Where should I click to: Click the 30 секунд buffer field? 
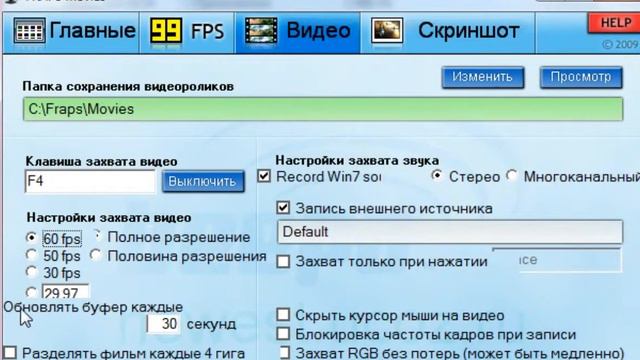tap(164, 324)
